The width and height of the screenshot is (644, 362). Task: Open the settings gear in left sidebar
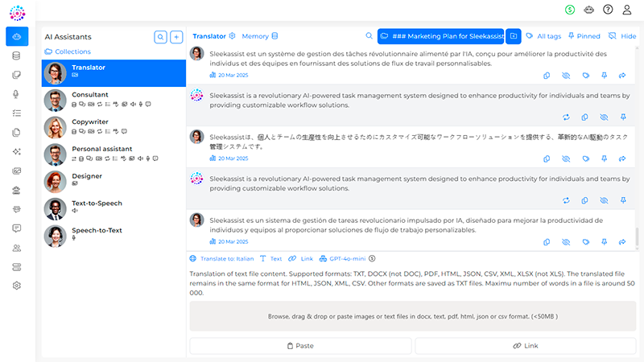pos(16,286)
